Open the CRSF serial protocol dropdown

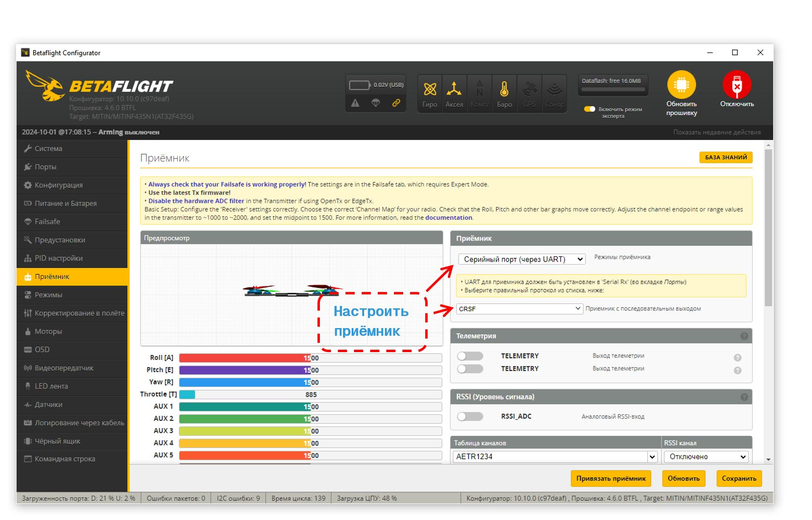[x=520, y=309]
